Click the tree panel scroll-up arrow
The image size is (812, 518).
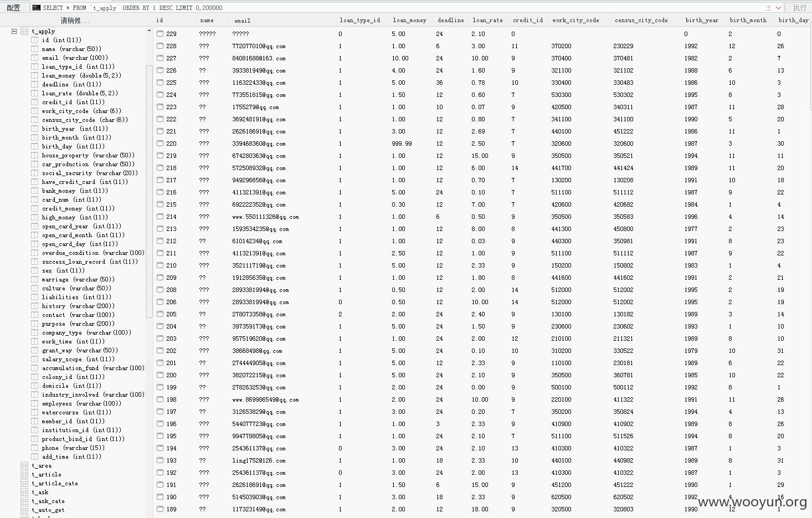(x=149, y=30)
